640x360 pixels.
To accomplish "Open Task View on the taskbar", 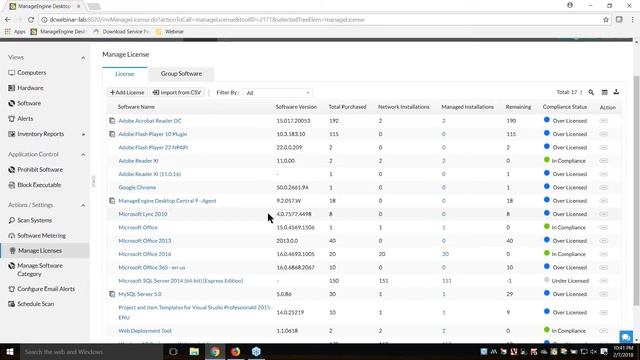I will coord(173,351).
